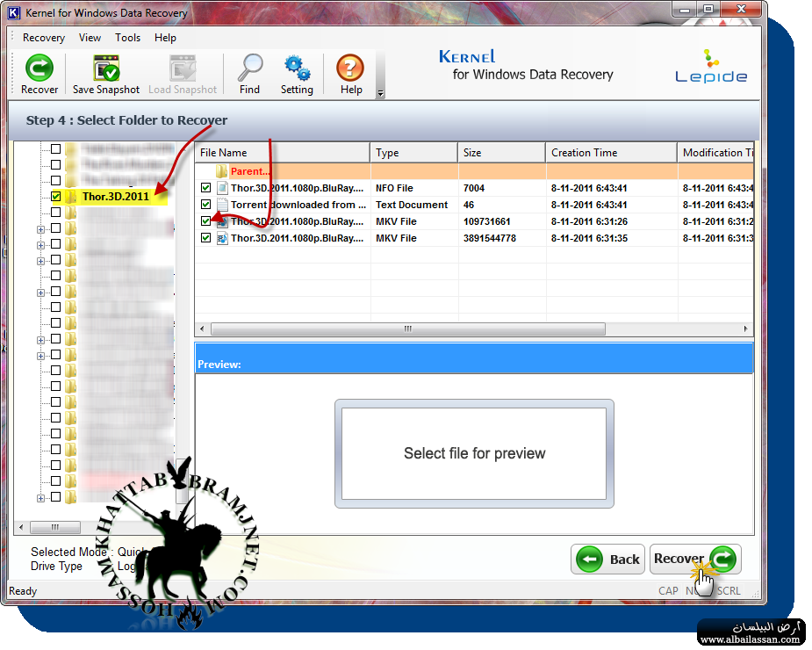The image size is (812, 650).
Task: Click the blue Preview: header bar
Action: pos(474,357)
